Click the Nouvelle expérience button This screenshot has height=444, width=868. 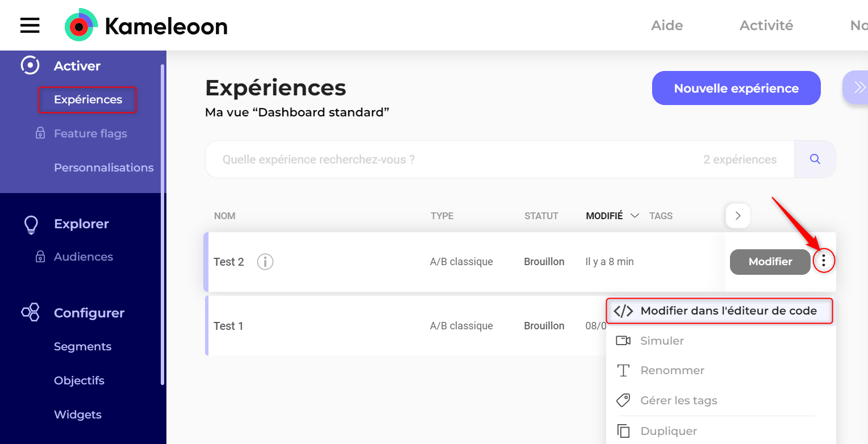point(736,88)
